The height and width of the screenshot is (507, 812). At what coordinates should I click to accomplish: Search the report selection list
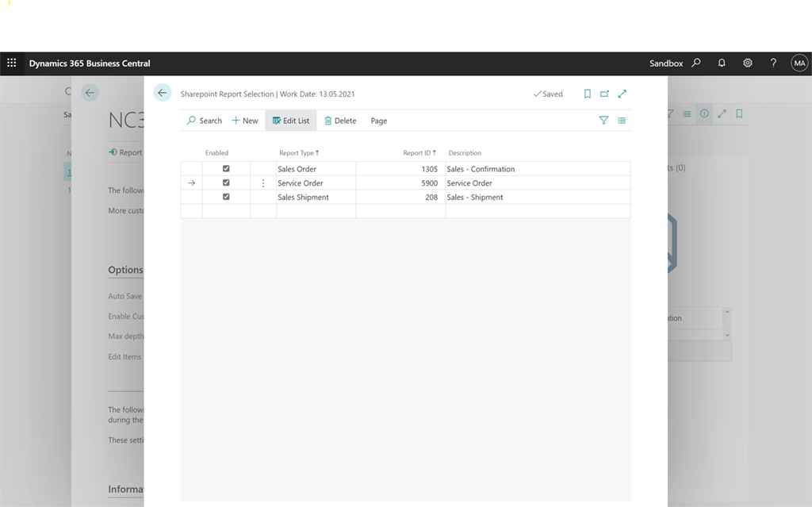[x=204, y=121]
